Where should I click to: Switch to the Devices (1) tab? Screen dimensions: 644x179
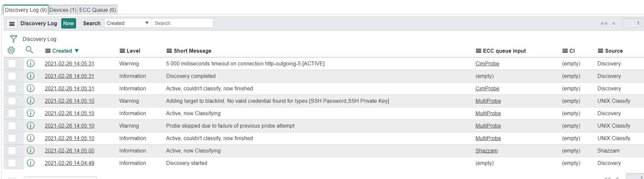(x=63, y=10)
